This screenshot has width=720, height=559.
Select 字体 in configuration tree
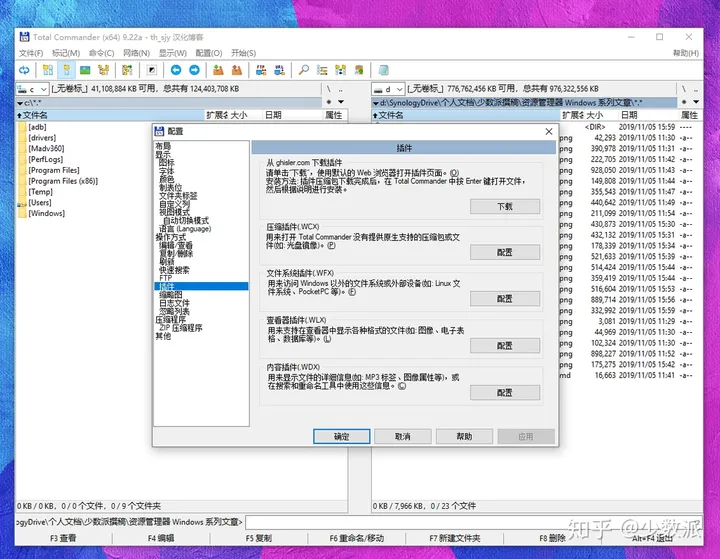tap(167, 171)
